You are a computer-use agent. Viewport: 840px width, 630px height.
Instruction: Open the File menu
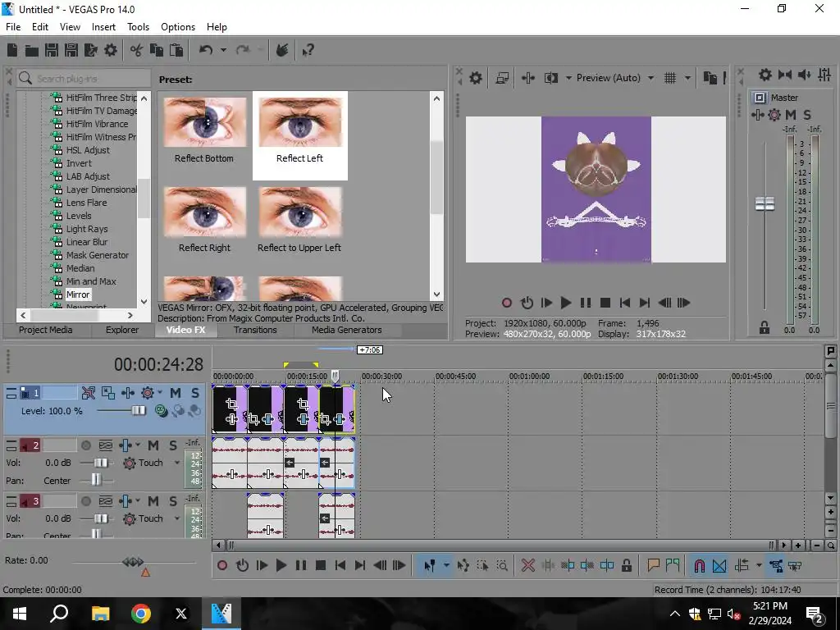[x=13, y=27]
